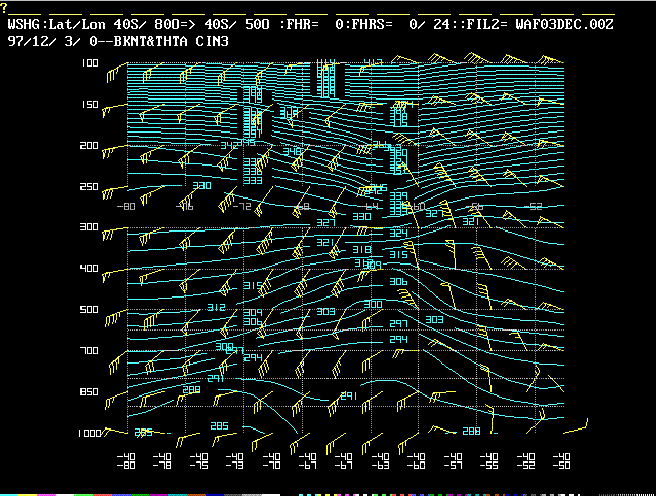Click the 288 label near the 1000 level
This screenshot has width=656, height=496.
pyautogui.click(x=471, y=431)
